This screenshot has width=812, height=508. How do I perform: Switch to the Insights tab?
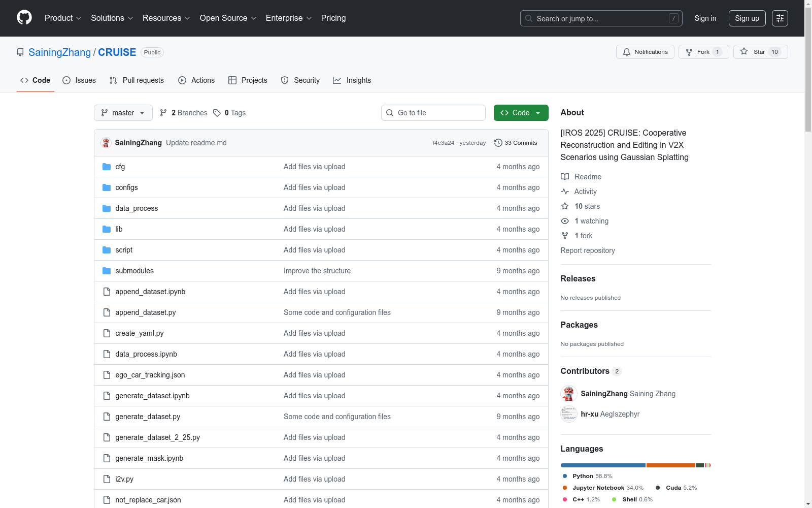coord(352,80)
